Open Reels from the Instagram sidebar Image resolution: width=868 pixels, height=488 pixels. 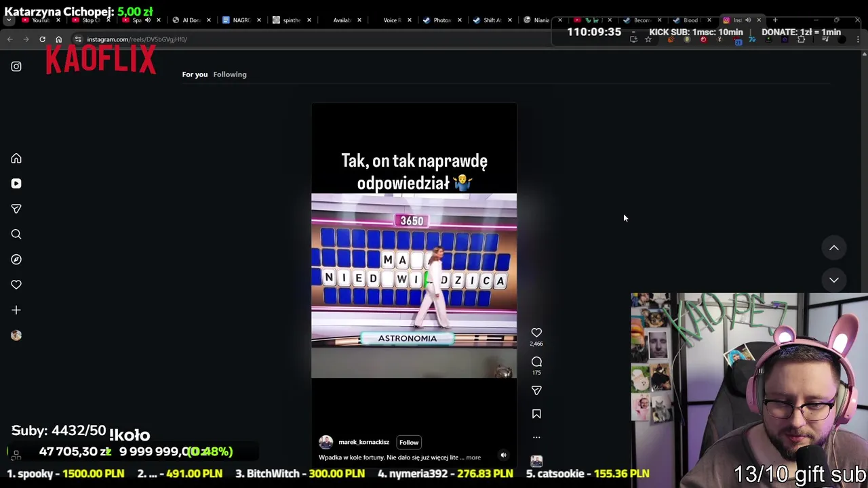pyautogui.click(x=16, y=184)
